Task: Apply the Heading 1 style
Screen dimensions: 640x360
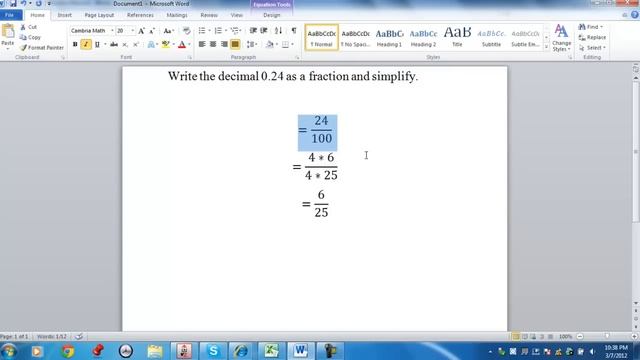Action: click(389, 38)
